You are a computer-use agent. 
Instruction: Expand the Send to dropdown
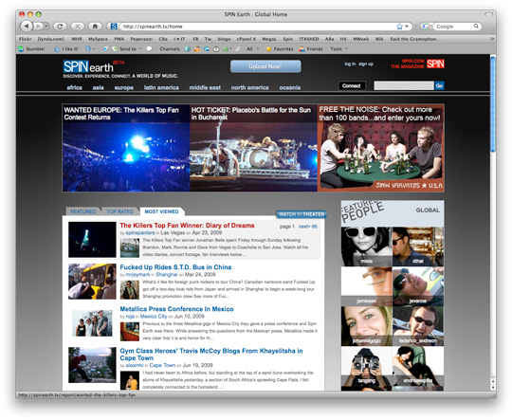(x=140, y=49)
